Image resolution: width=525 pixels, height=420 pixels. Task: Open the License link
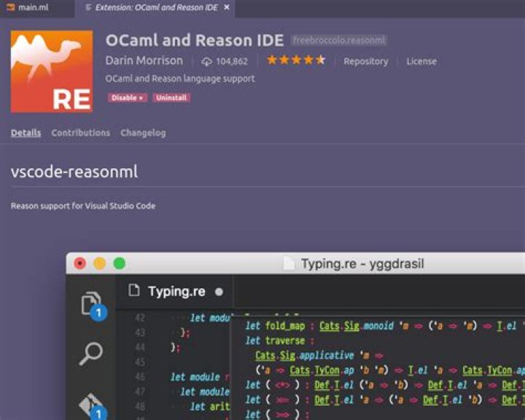coord(421,61)
